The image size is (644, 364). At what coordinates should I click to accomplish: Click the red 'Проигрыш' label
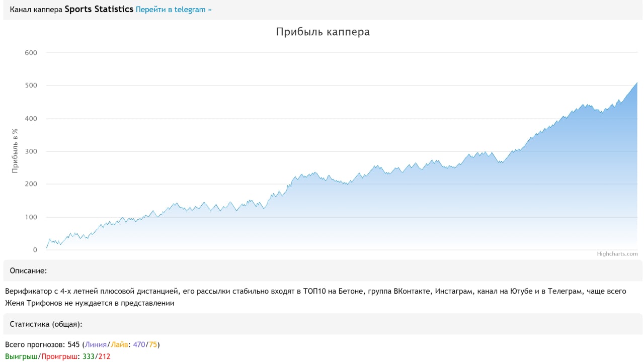click(x=60, y=356)
